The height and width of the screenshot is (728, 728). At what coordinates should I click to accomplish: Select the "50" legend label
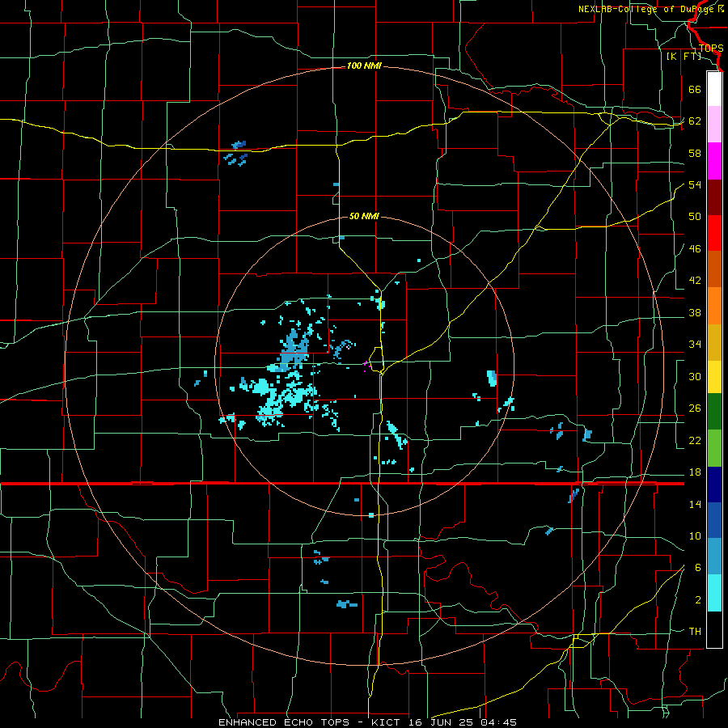coord(695,217)
